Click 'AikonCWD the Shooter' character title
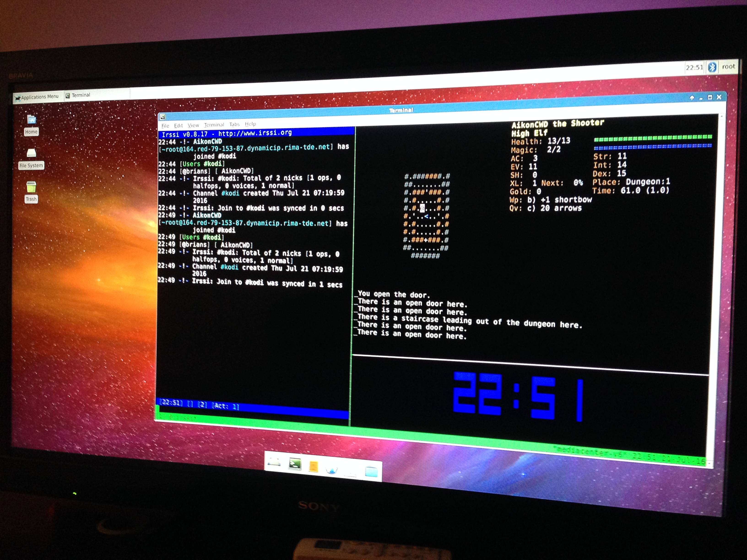The image size is (747, 560). 558,124
